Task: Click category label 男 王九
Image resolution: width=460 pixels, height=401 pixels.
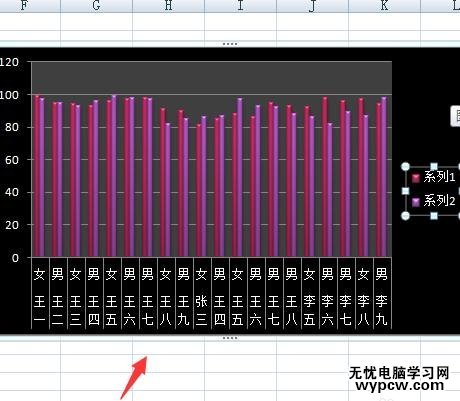Action: [x=183, y=297]
